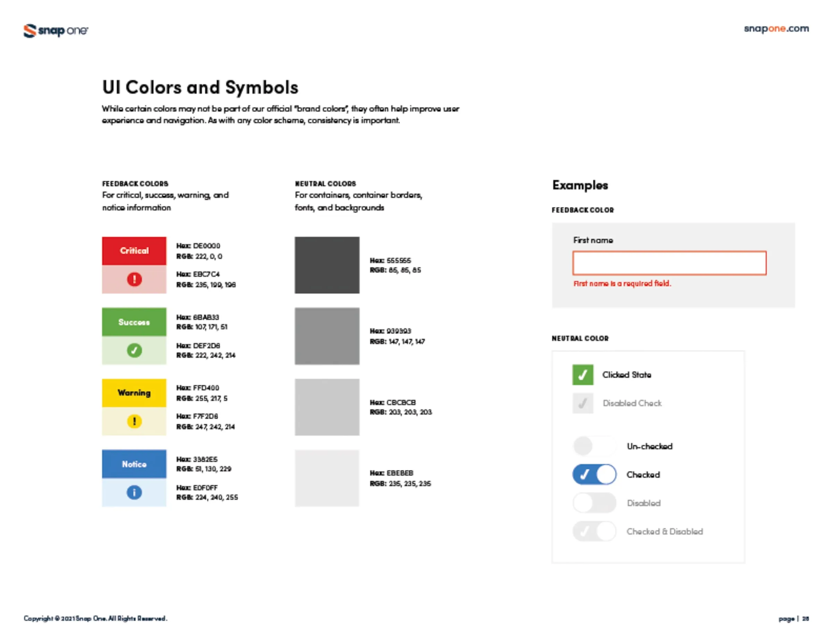833x644 pixels.
Task: Select the light gray CBCBCB swatch
Action: click(x=327, y=407)
